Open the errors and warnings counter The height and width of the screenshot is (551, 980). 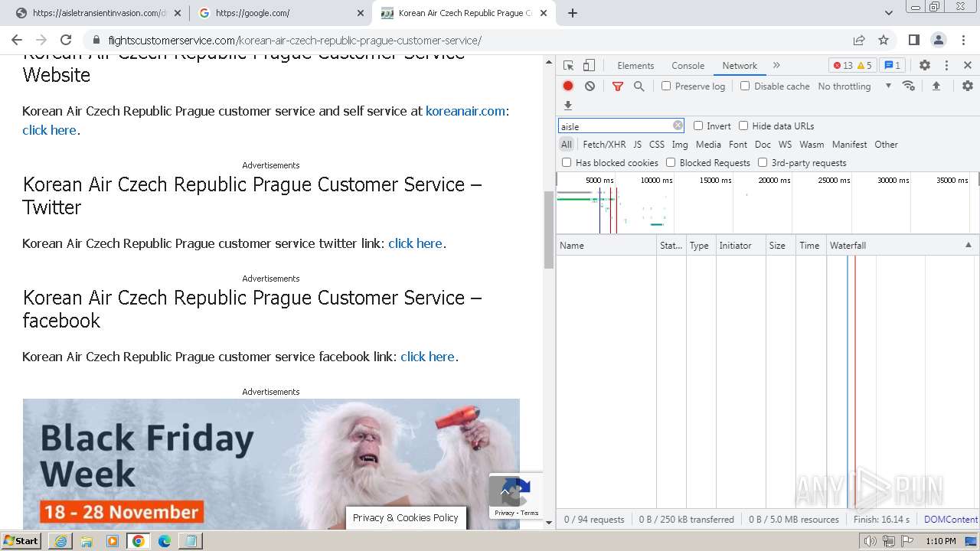852,66
